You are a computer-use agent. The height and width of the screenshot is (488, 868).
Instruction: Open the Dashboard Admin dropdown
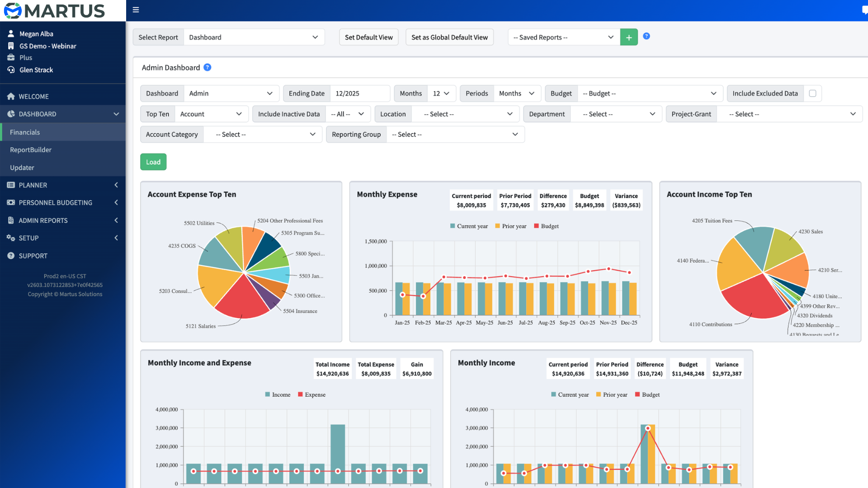(x=231, y=93)
